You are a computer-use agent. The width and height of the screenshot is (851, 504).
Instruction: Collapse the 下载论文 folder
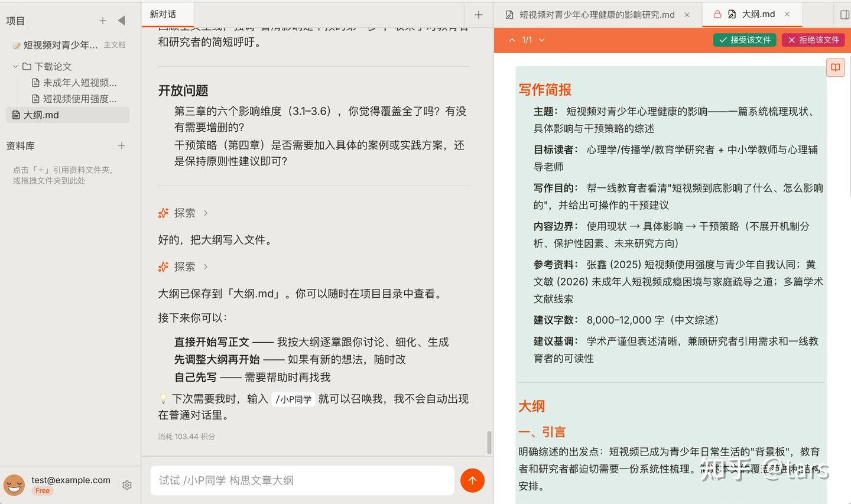(15, 67)
